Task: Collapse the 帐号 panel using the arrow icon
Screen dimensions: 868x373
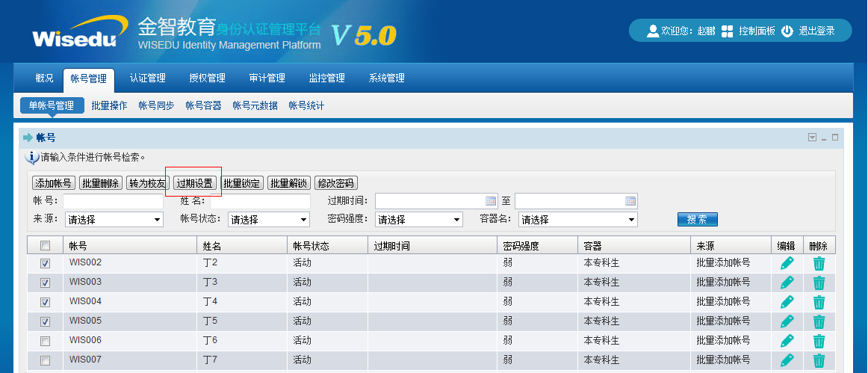Action: (812, 138)
